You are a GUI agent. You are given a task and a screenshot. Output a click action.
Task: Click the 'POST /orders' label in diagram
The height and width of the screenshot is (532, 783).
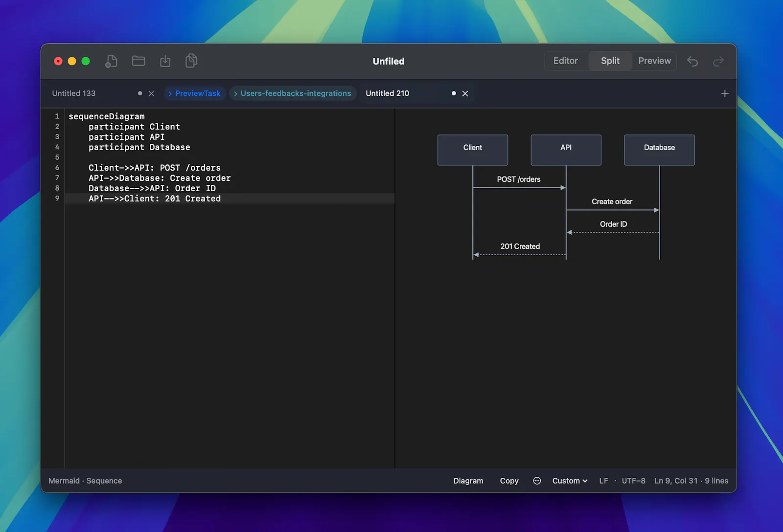click(519, 179)
